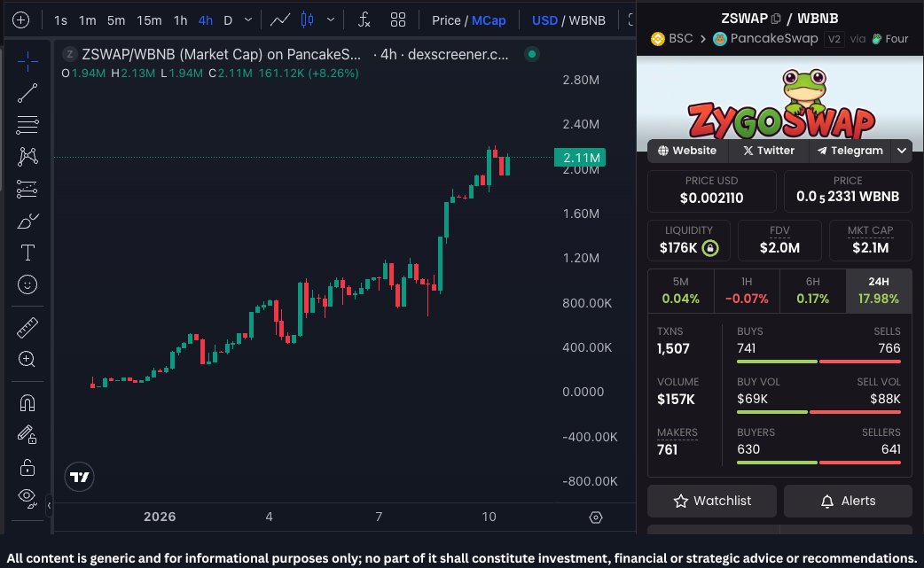Select the ruler measure tool
Image resolution: width=924 pixels, height=568 pixels.
click(x=27, y=328)
